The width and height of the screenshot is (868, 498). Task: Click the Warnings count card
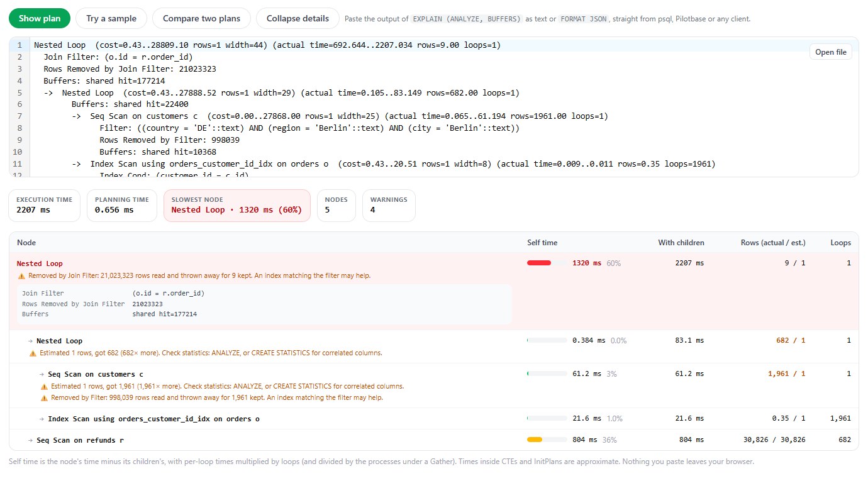(389, 206)
